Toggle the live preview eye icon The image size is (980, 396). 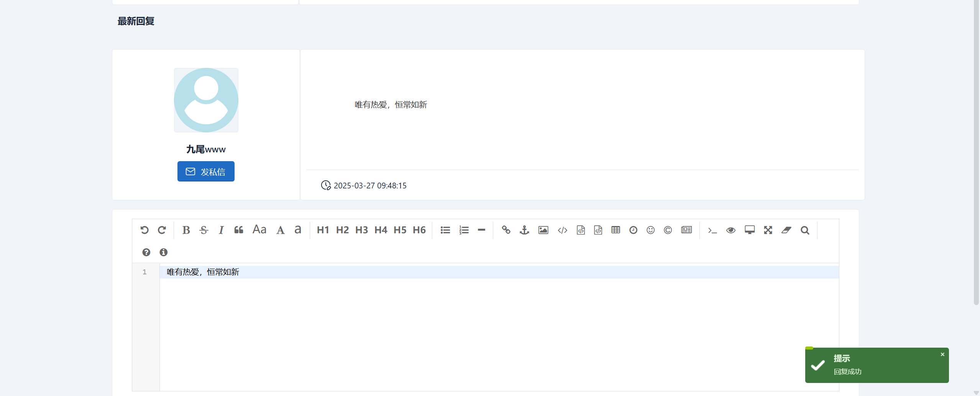[x=731, y=230]
